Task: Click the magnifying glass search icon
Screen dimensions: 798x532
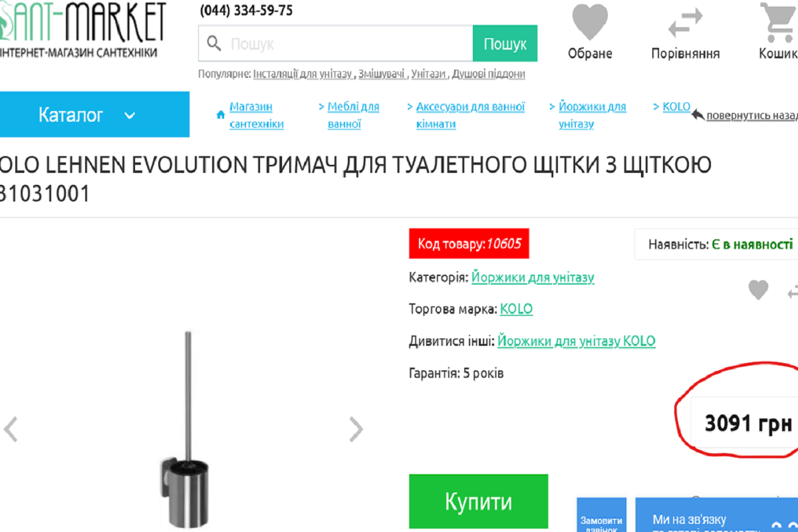Action: click(x=214, y=44)
